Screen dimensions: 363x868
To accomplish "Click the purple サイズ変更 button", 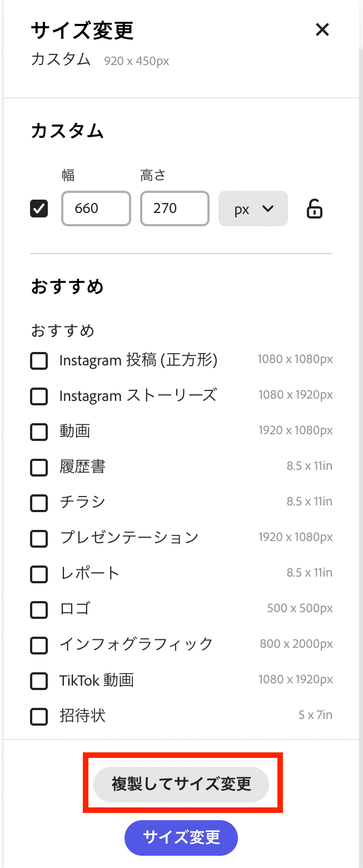I will click(x=181, y=837).
